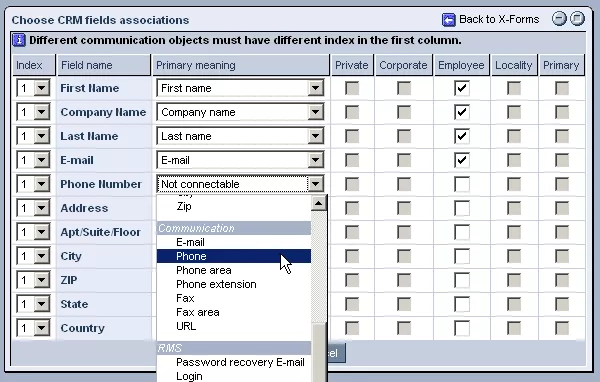Click the Primary meaning column header
The height and width of the screenshot is (382, 600).
click(240, 65)
